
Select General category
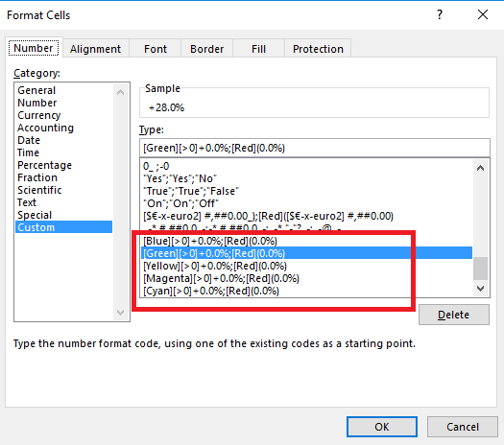pos(64,90)
